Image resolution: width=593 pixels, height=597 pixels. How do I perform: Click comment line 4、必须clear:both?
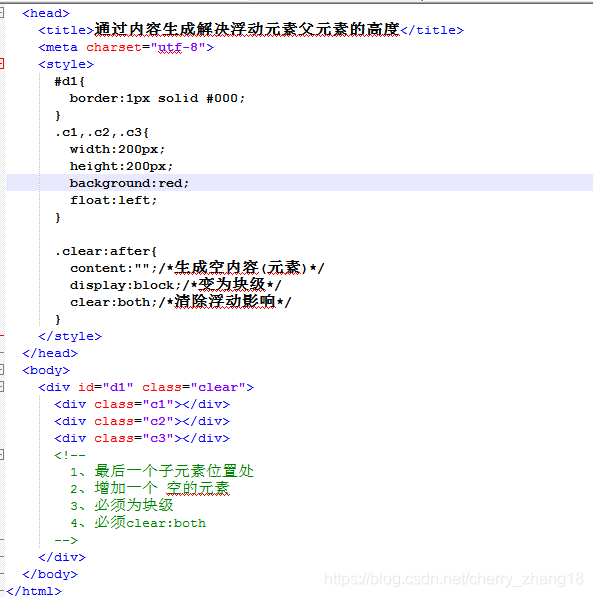[138, 522]
